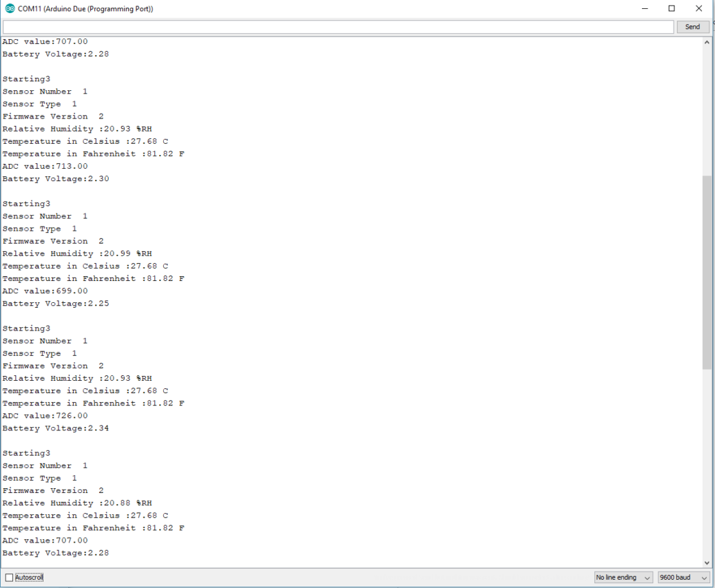Click the Relative Humidity :20.99 %RH line

tap(77, 253)
